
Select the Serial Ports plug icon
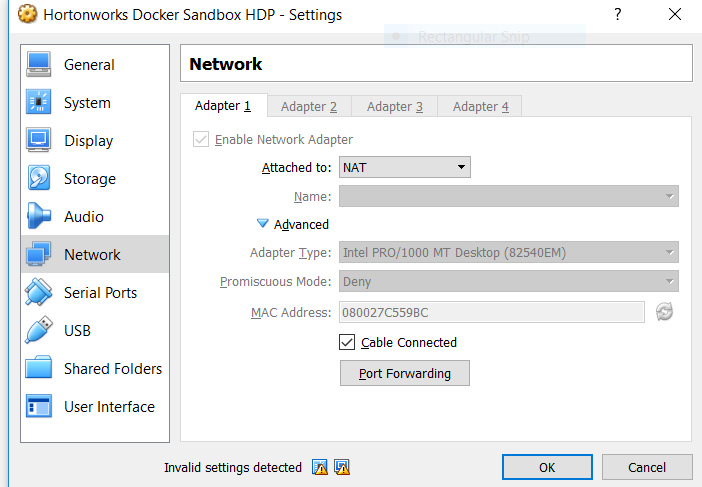coord(39,293)
